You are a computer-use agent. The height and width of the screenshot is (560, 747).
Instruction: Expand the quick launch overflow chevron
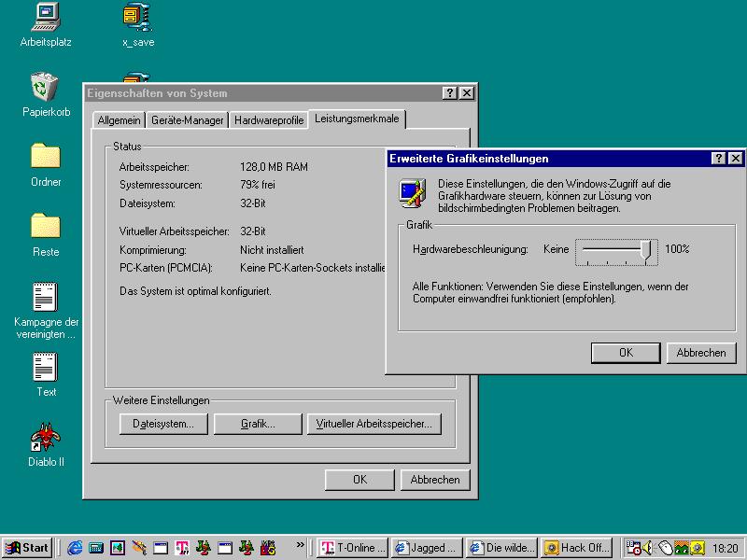[300, 545]
